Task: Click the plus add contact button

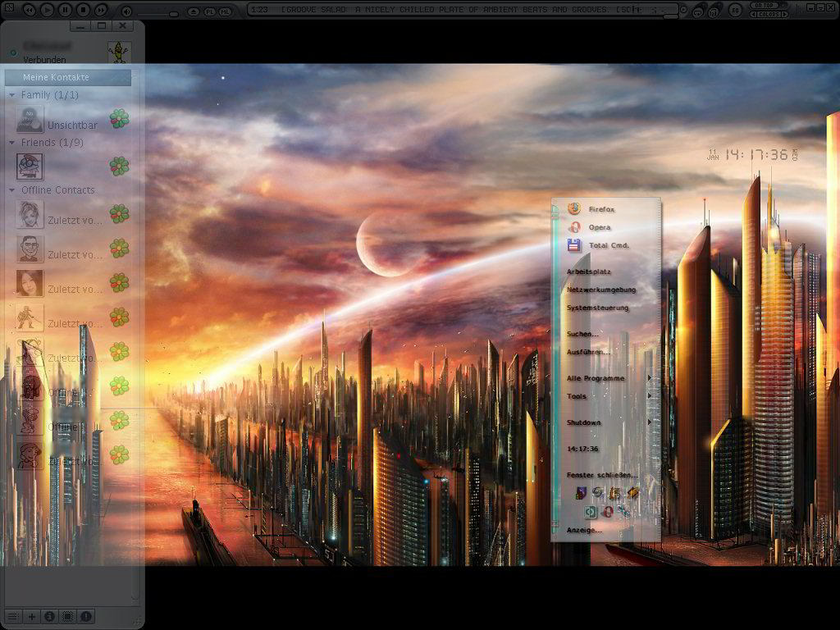Action: pyautogui.click(x=32, y=617)
